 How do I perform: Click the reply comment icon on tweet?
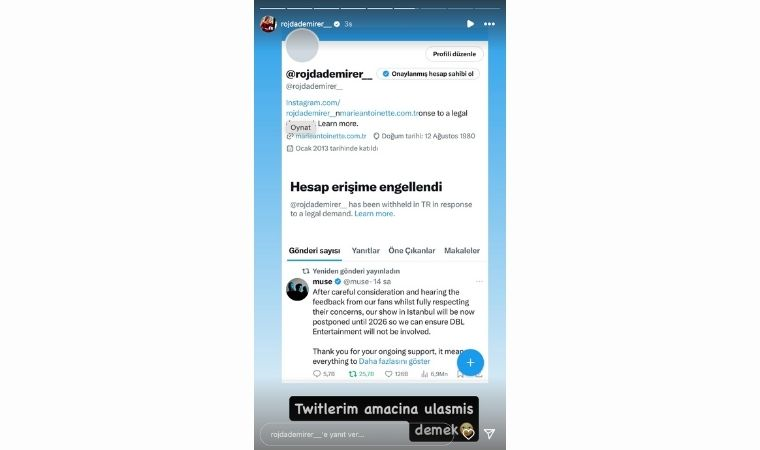pyautogui.click(x=317, y=374)
